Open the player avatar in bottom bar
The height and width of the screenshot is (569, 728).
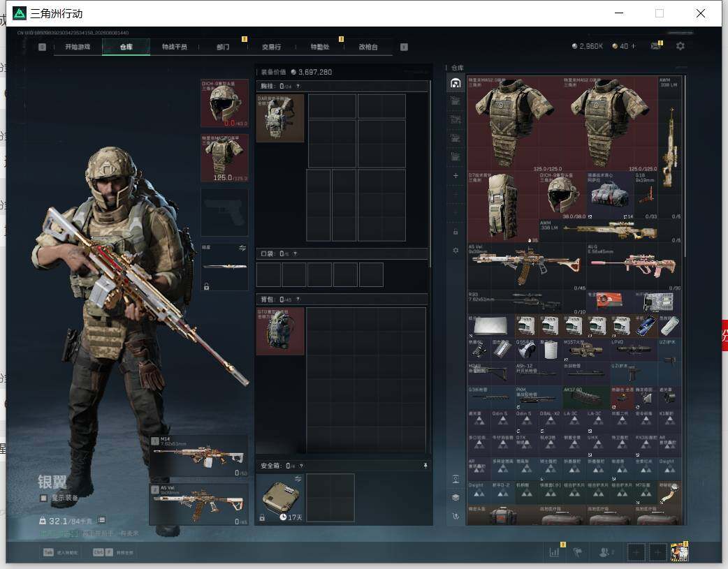tap(679, 552)
